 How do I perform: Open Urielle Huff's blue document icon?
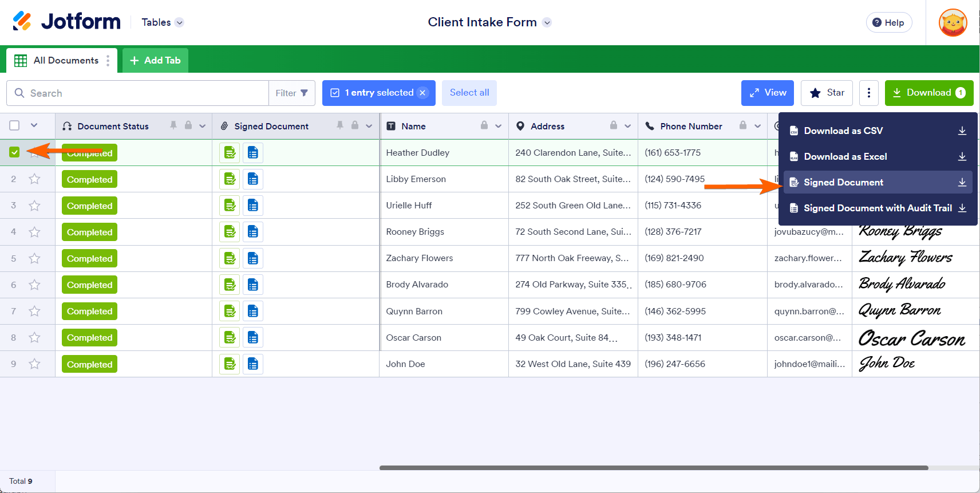[x=253, y=206]
